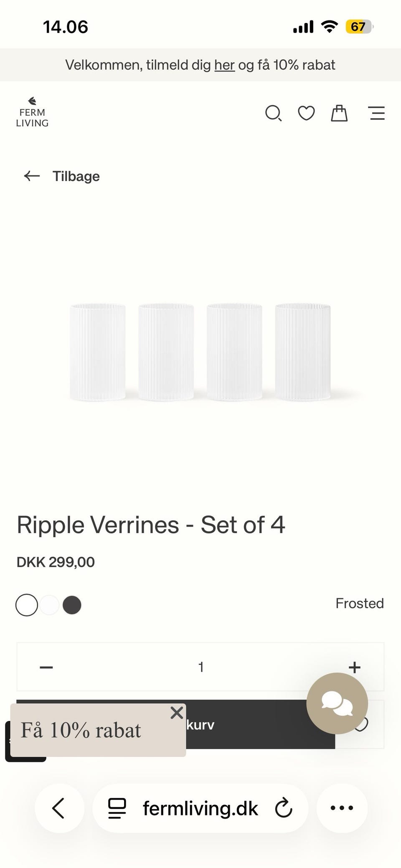
Task: Open the chat bubble widget
Action: (337, 703)
